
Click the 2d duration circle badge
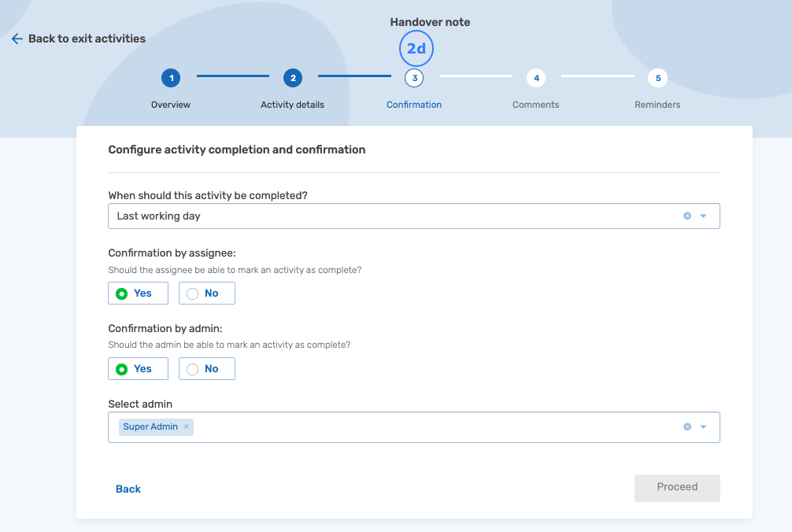416,49
